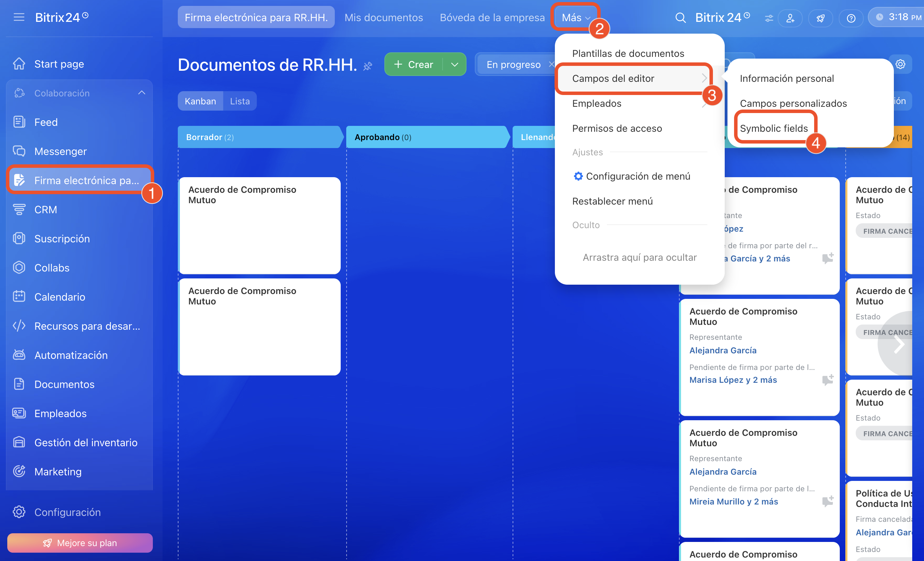Click the invite user icon
The image size is (924, 561).
coord(790,18)
